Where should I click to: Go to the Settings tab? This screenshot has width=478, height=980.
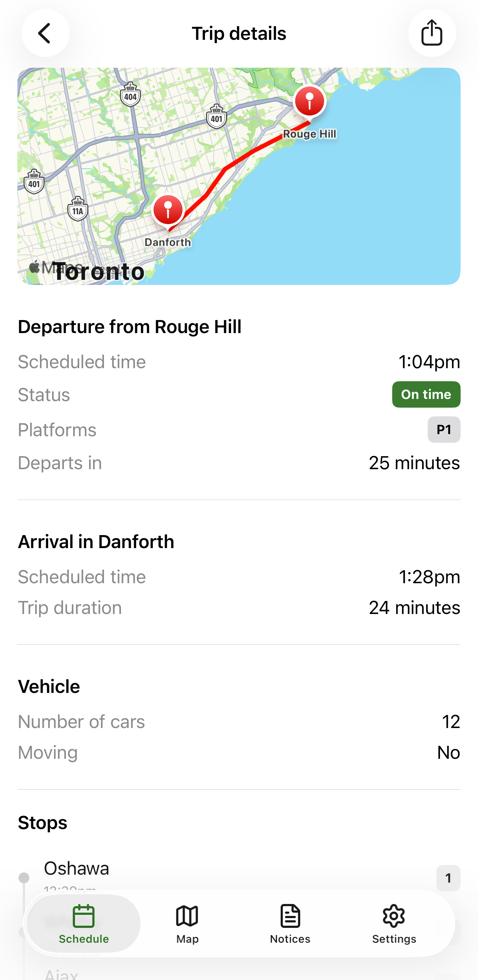click(394, 923)
